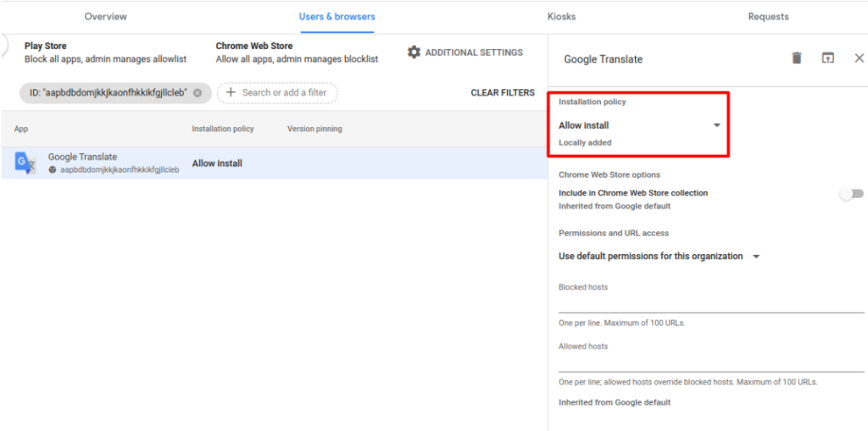Click the App column header

pyautogui.click(x=21, y=129)
